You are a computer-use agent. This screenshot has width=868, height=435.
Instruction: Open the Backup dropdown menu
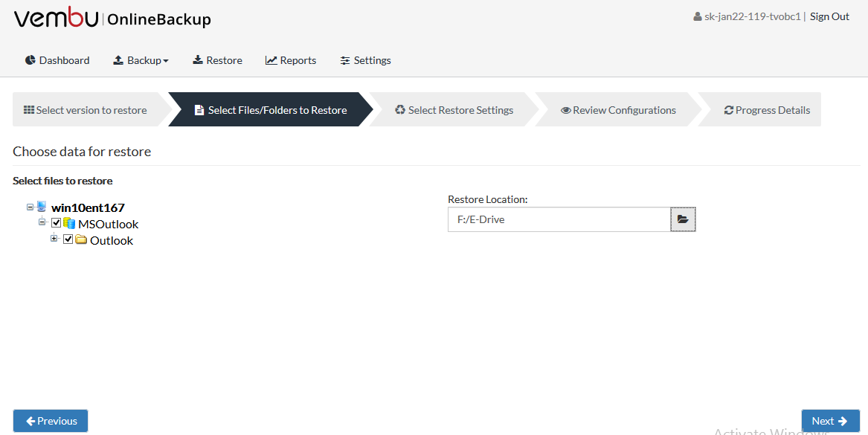141,60
